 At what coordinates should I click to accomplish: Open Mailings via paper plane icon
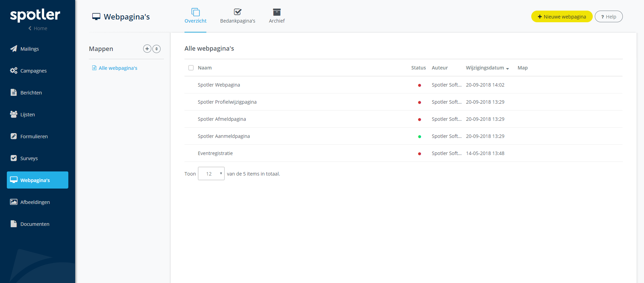click(14, 49)
